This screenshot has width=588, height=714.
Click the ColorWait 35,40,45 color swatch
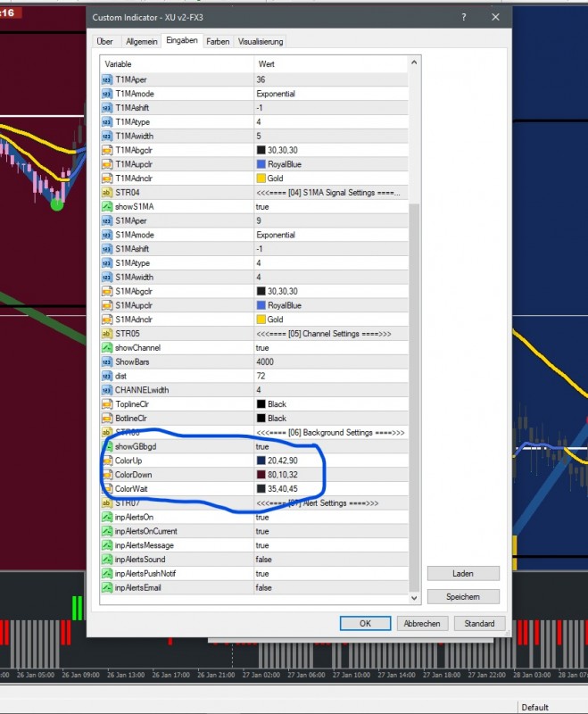click(261, 489)
